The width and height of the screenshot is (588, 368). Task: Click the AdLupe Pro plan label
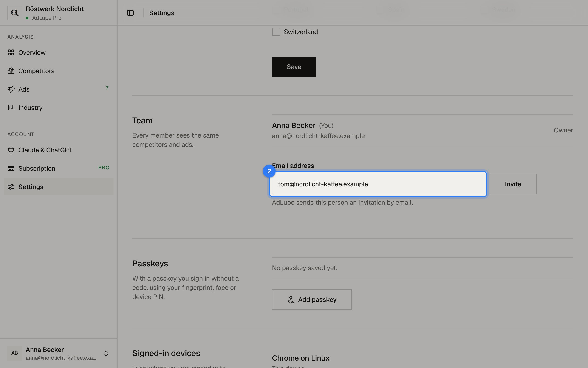pos(47,18)
